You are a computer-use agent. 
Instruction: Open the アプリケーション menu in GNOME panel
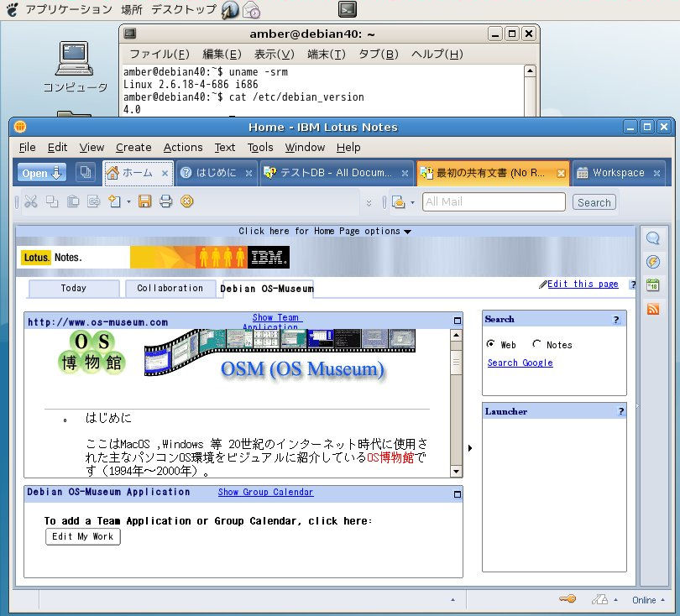point(69,9)
